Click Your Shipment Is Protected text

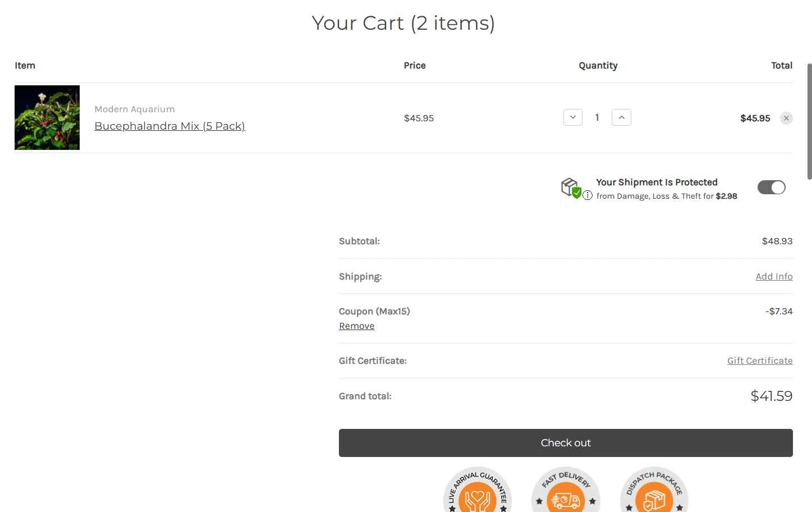click(x=657, y=182)
